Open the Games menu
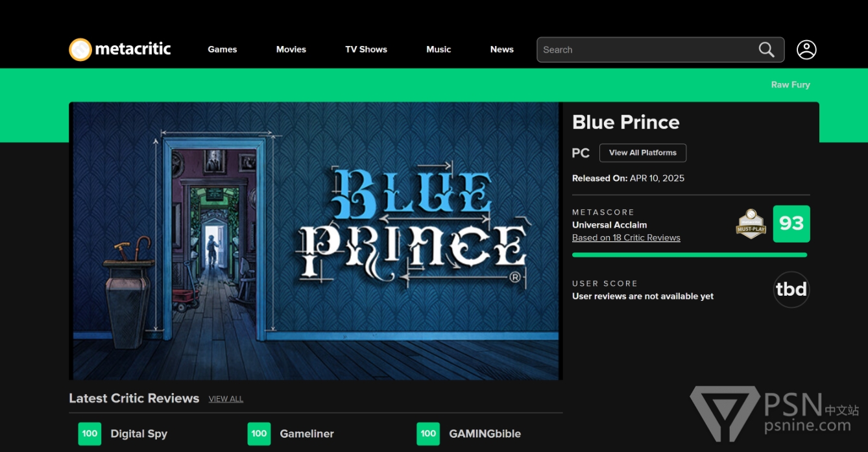This screenshot has height=452, width=868. pyautogui.click(x=223, y=49)
